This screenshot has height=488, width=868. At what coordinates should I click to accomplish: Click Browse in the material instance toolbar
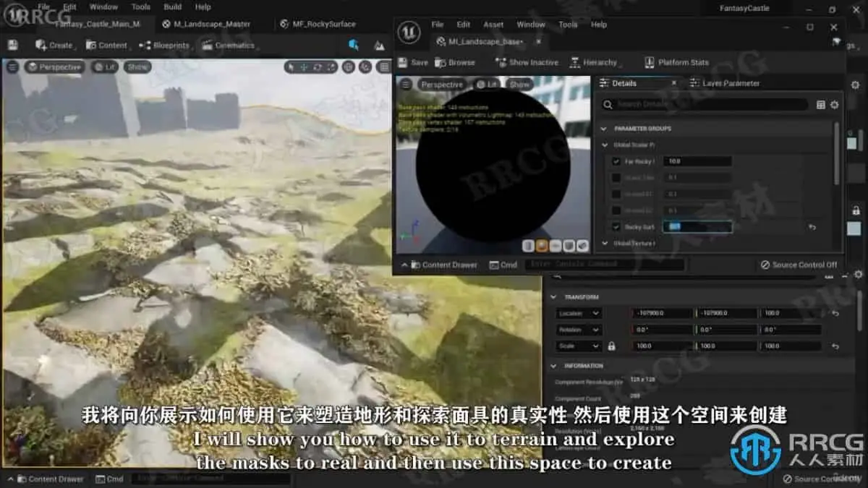(455, 62)
